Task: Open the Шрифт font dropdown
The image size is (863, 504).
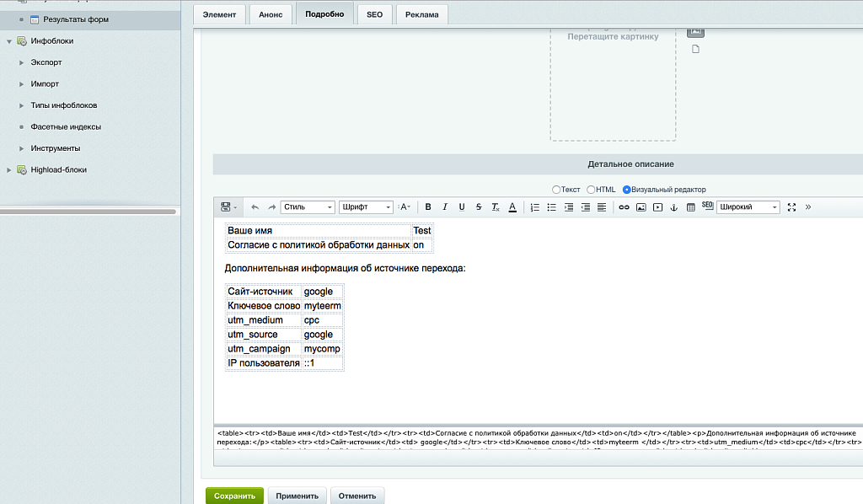Action: [x=367, y=207]
